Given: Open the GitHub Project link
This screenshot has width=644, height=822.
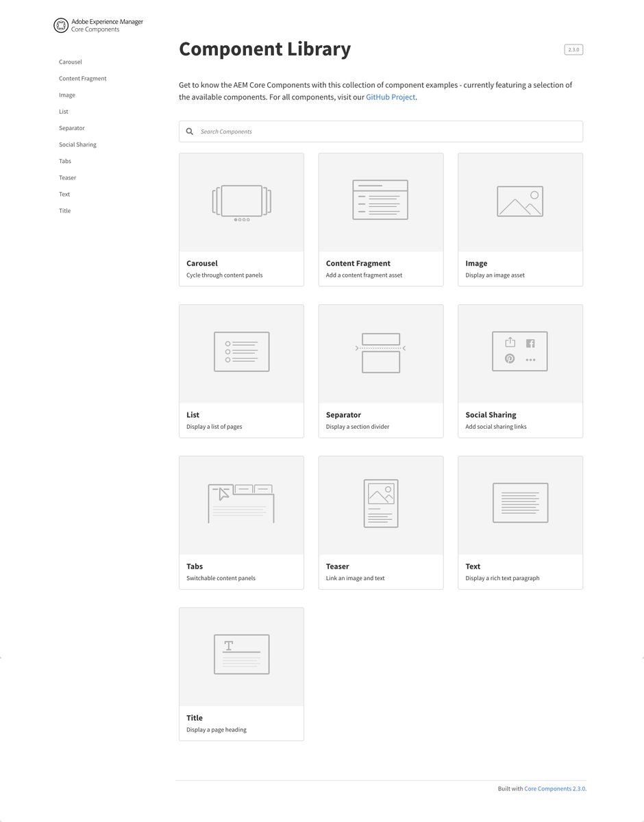Looking at the screenshot, I should tap(392, 97).
